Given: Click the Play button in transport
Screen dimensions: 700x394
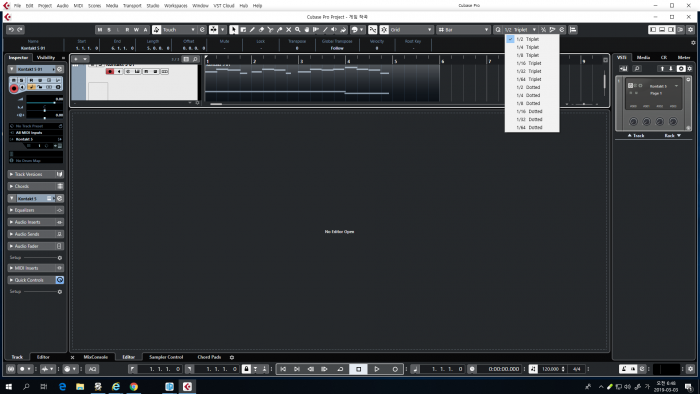Looking at the screenshot, I should tap(377, 369).
